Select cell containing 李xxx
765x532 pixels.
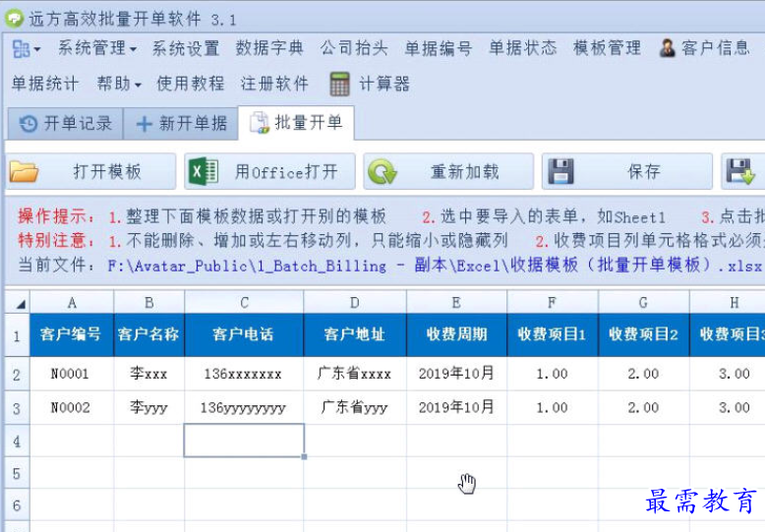[x=149, y=374]
